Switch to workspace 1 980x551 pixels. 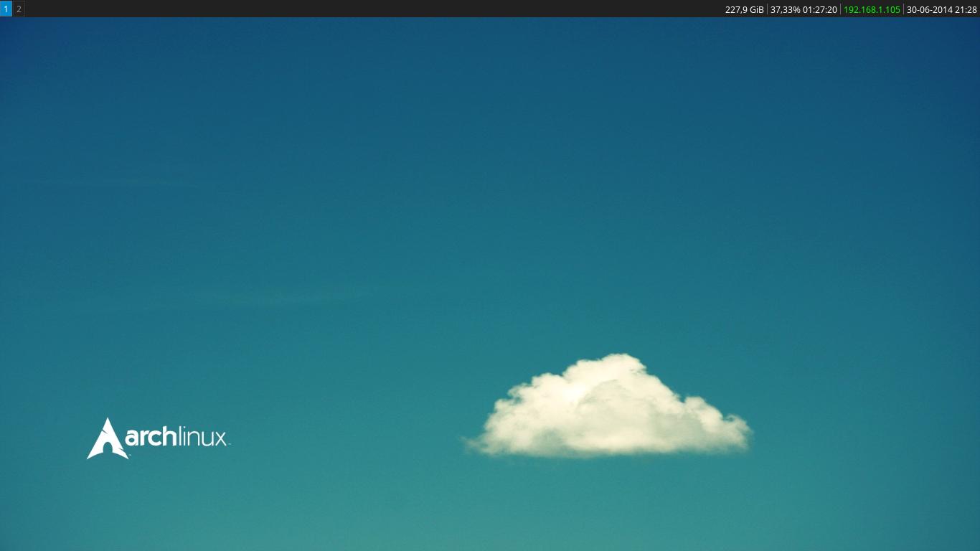tap(6, 9)
